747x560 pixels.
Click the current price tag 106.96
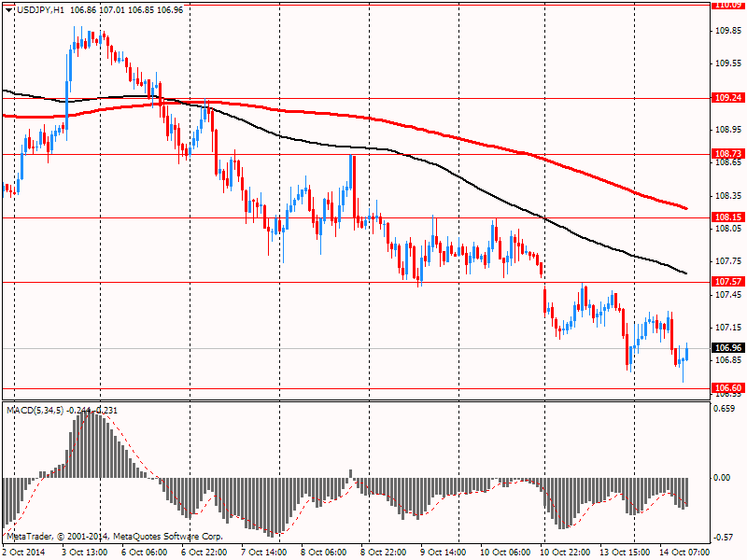(728, 348)
